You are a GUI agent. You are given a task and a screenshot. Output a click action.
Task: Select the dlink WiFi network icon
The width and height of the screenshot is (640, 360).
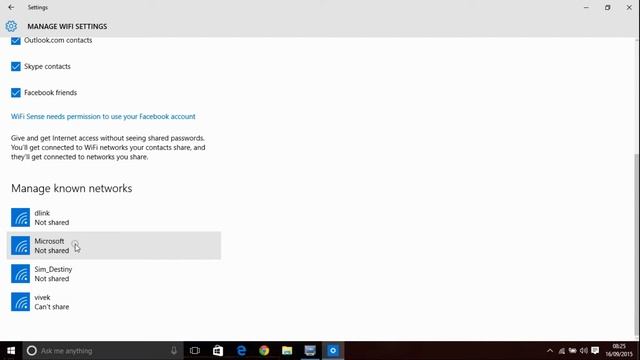20,218
